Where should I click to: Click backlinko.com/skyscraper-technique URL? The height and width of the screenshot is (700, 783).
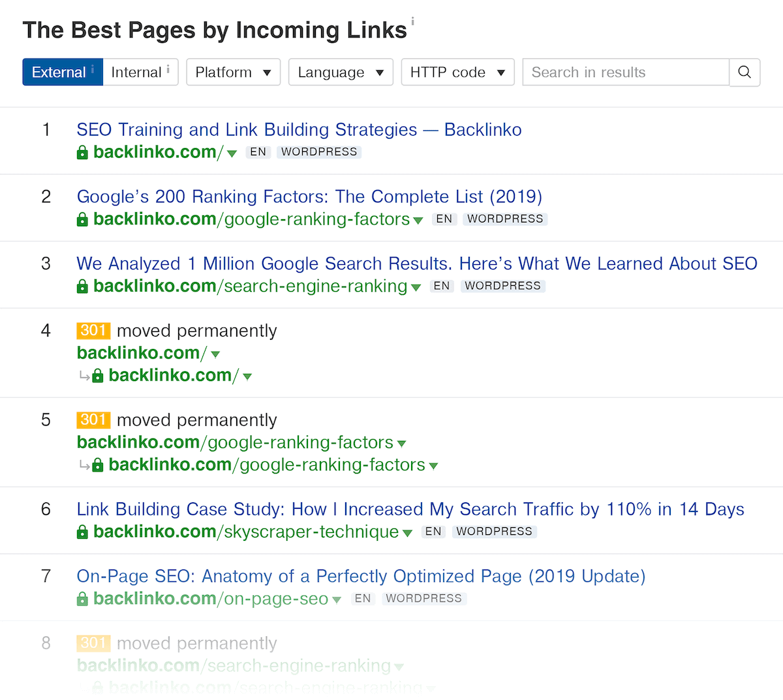(246, 532)
